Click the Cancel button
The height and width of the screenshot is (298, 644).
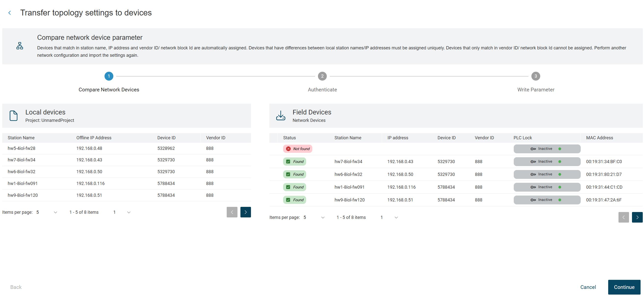point(588,287)
